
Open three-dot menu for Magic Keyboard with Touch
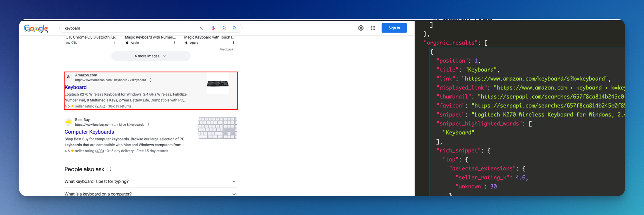coord(233,42)
